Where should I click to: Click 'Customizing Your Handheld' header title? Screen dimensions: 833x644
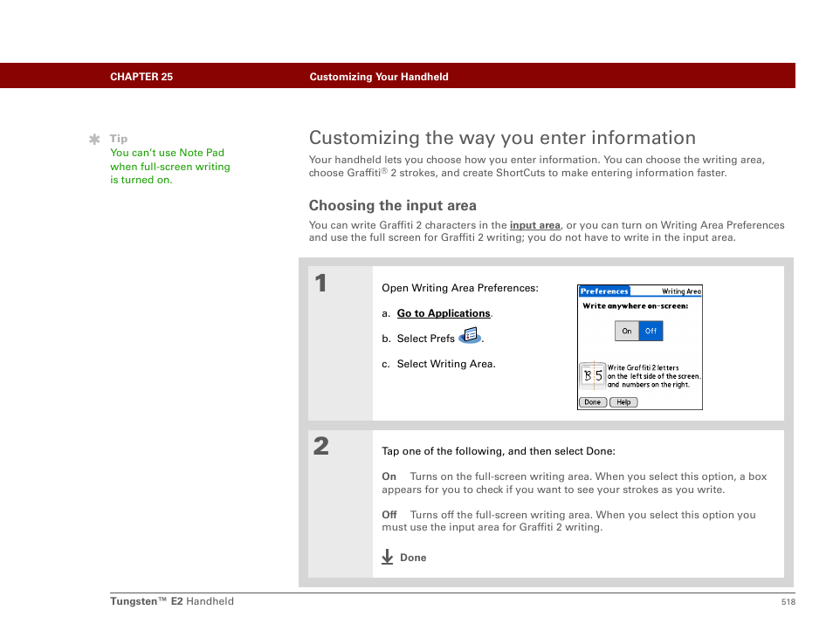(379, 77)
